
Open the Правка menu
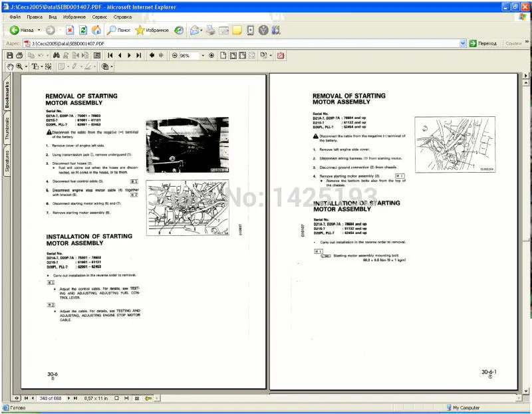pos(35,17)
